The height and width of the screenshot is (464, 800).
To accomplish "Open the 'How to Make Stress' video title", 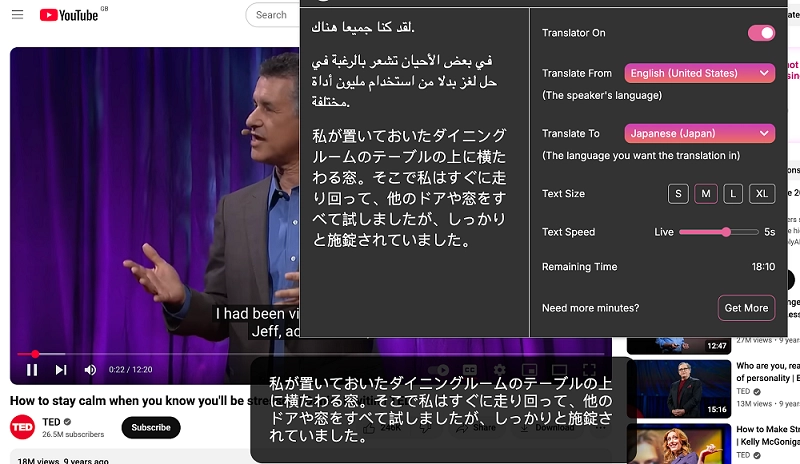I will click(x=767, y=435).
